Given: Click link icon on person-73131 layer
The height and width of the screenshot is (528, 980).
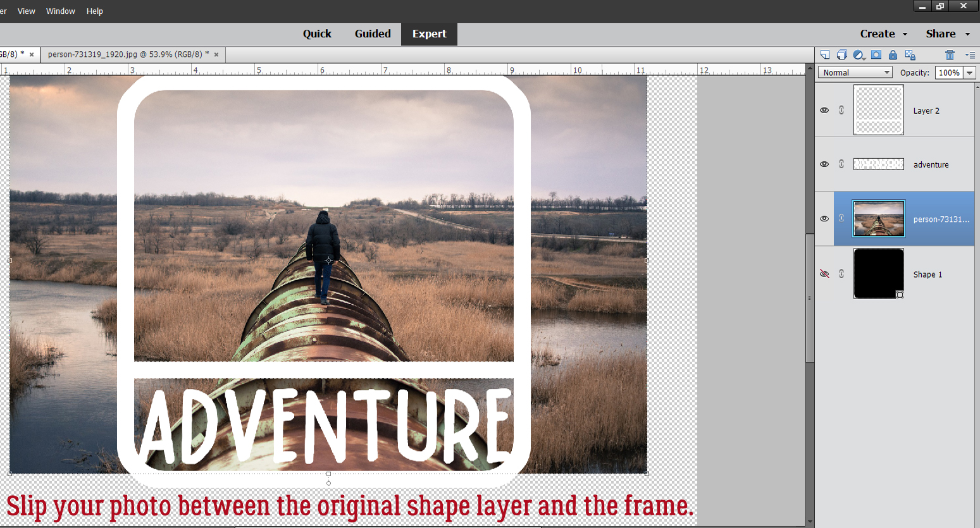Looking at the screenshot, I should click(841, 218).
